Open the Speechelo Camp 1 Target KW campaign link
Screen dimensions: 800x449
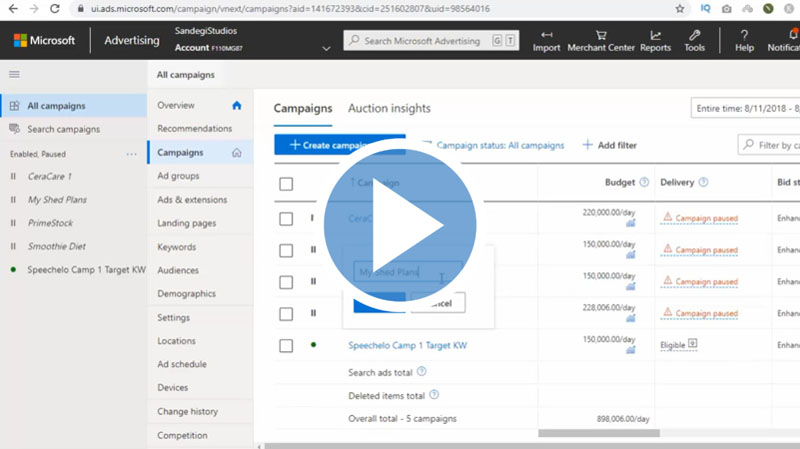407,345
